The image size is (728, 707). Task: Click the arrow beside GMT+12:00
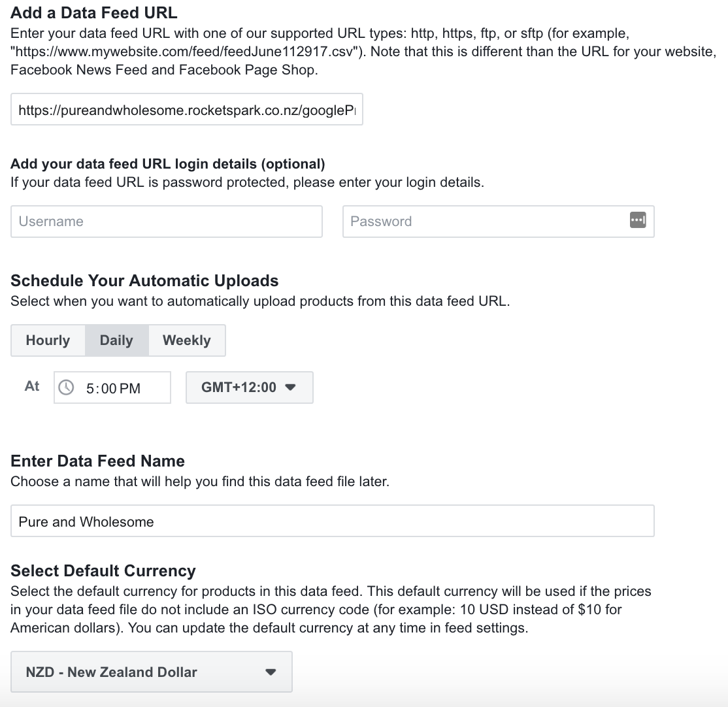[291, 387]
